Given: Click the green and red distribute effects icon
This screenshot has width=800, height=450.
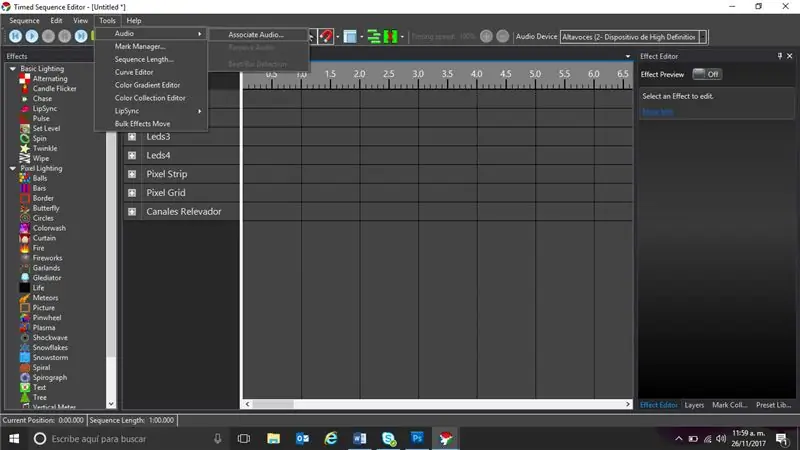Looking at the screenshot, I should (x=390, y=36).
